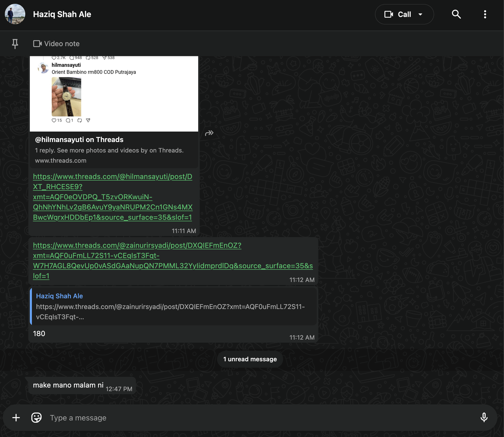Click the plus attach icon
The image size is (504, 437).
point(16,418)
